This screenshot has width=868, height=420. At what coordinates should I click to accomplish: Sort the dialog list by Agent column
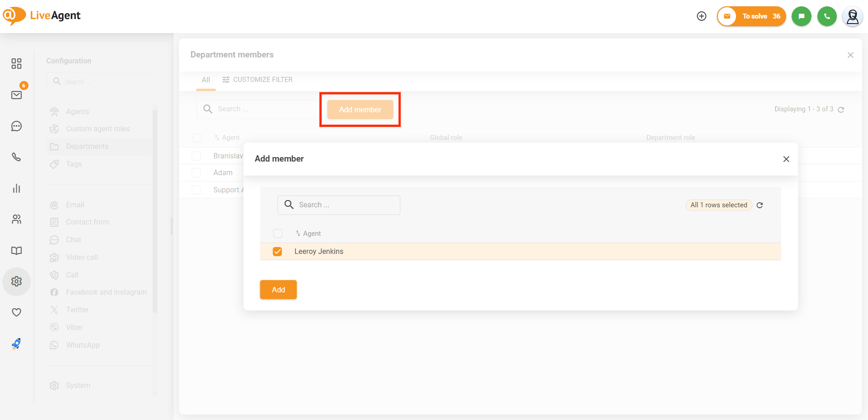pyautogui.click(x=311, y=234)
